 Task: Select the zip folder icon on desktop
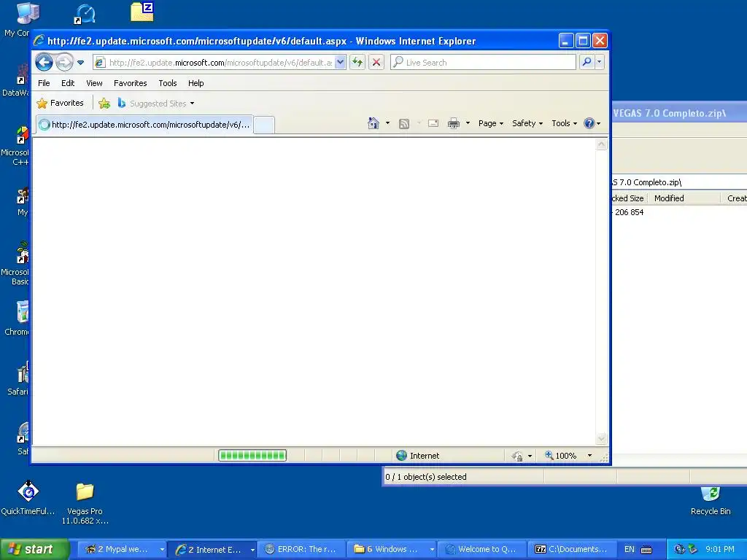pyautogui.click(x=142, y=12)
